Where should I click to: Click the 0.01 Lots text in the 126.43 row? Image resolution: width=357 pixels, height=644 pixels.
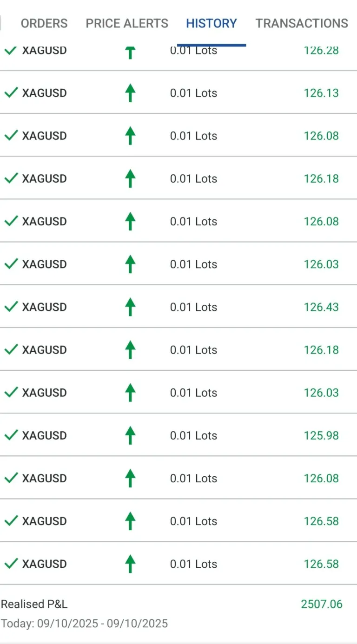(x=193, y=307)
